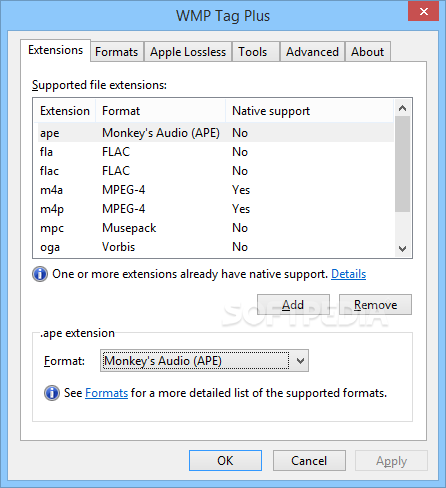Select the fla extension row
The width and height of the screenshot is (446, 488).
coord(215,152)
